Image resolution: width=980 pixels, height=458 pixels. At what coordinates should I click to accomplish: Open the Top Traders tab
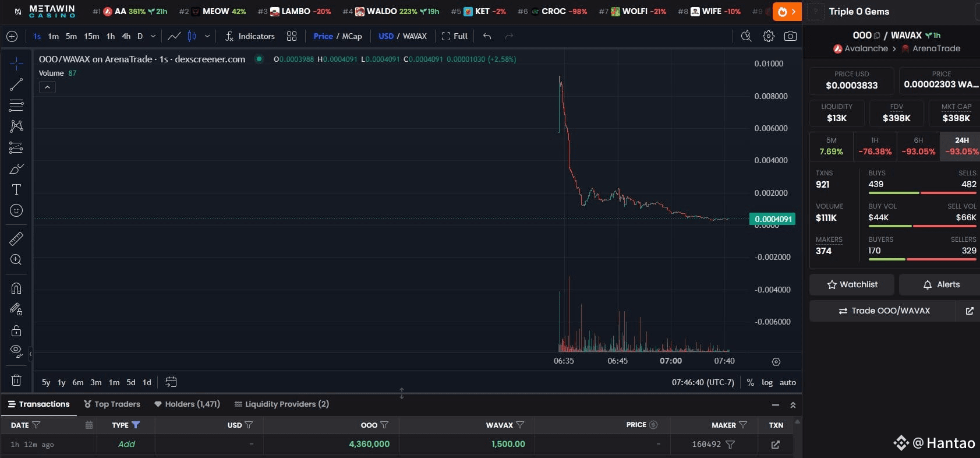coord(112,404)
